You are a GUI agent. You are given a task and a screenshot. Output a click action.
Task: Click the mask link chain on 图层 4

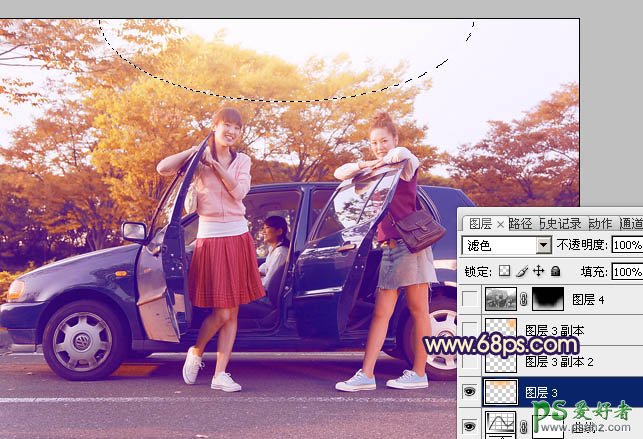pyautogui.click(x=522, y=298)
